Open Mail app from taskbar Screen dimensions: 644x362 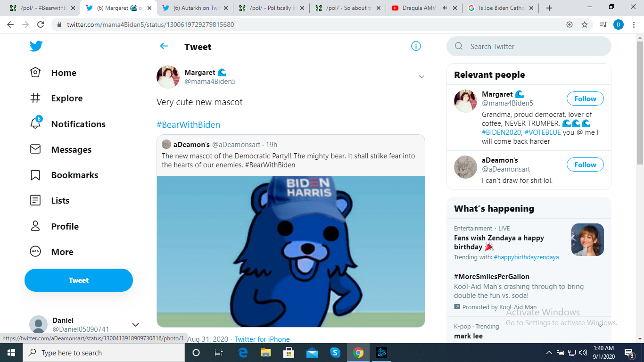[312, 353]
